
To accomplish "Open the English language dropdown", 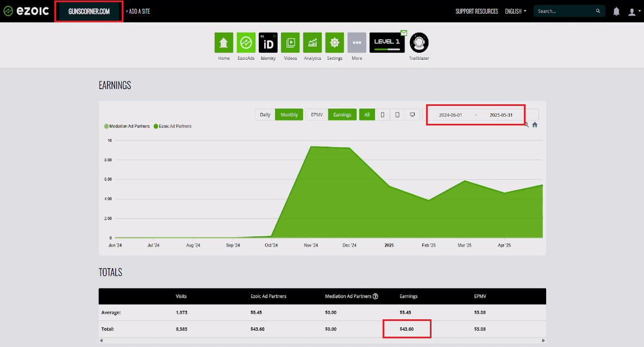I will click(515, 11).
